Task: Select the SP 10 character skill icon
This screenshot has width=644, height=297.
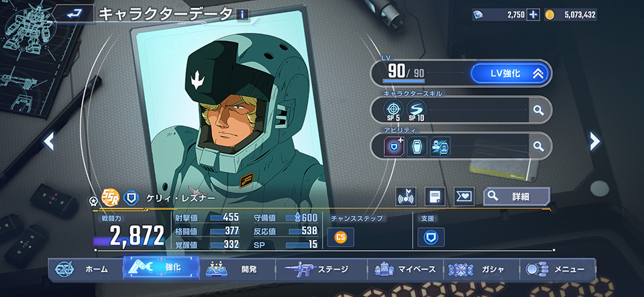Action: tap(417, 110)
